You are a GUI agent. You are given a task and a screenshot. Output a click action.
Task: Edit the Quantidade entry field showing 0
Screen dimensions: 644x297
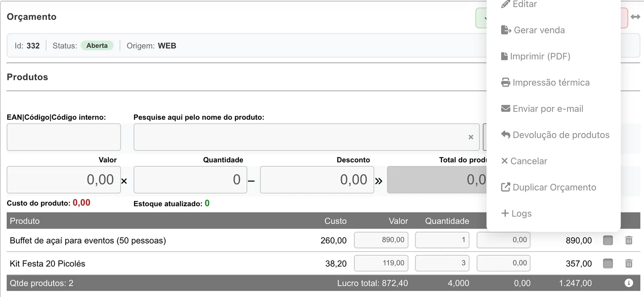pyautogui.click(x=190, y=180)
